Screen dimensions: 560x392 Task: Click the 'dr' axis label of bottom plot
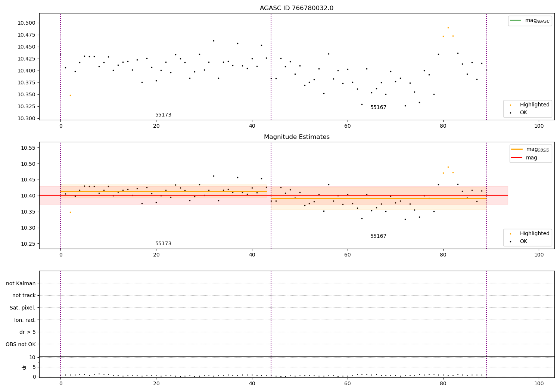click(x=24, y=367)
